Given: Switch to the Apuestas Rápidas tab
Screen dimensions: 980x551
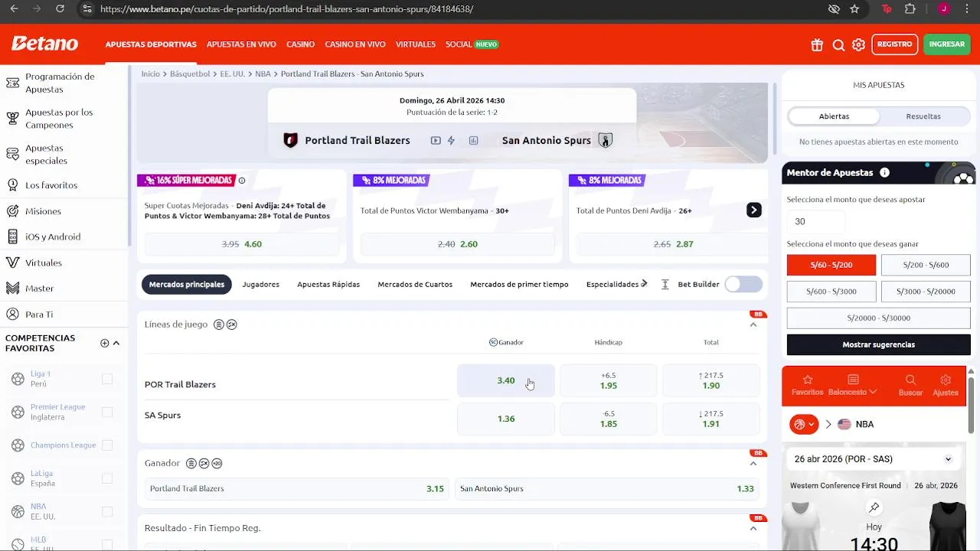Looking at the screenshot, I should 328,284.
